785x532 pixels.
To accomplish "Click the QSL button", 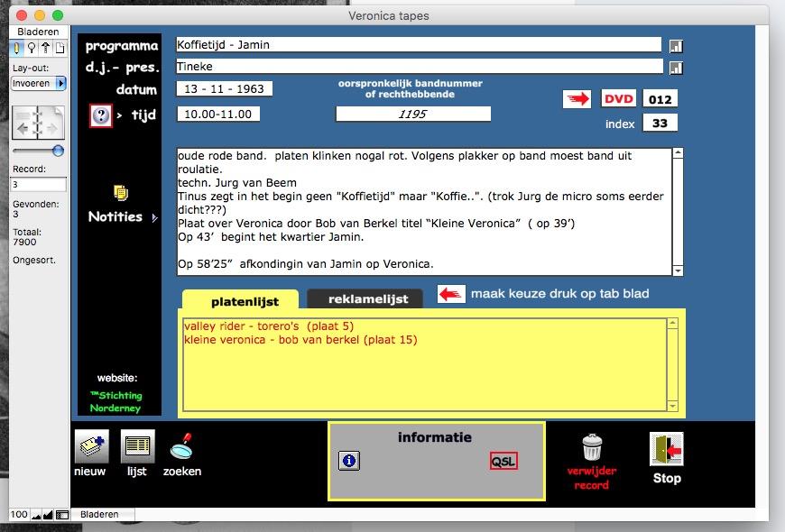I will (503, 461).
